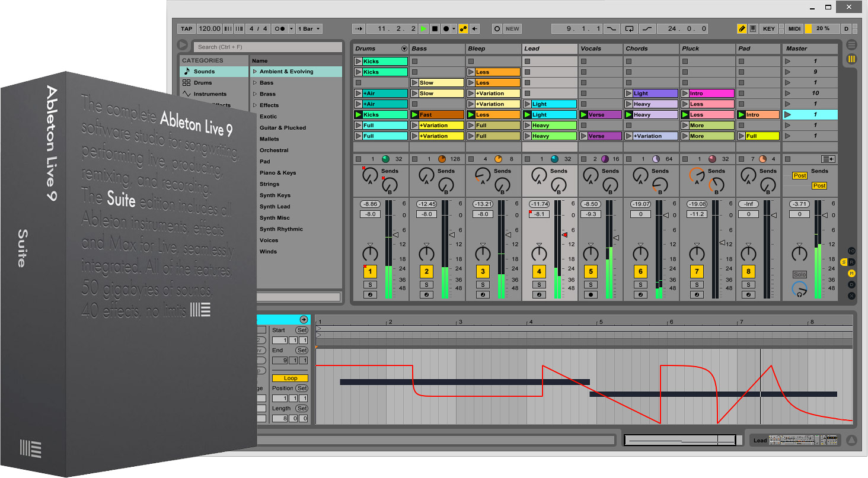
Task: Open the record options dropdown arrow
Action: (x=454, y=28)
